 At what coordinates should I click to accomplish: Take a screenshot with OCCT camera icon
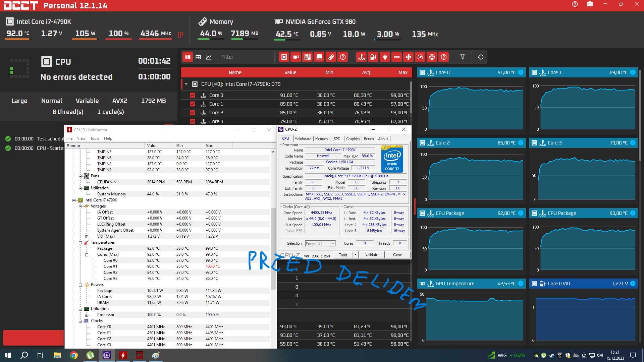590,4
